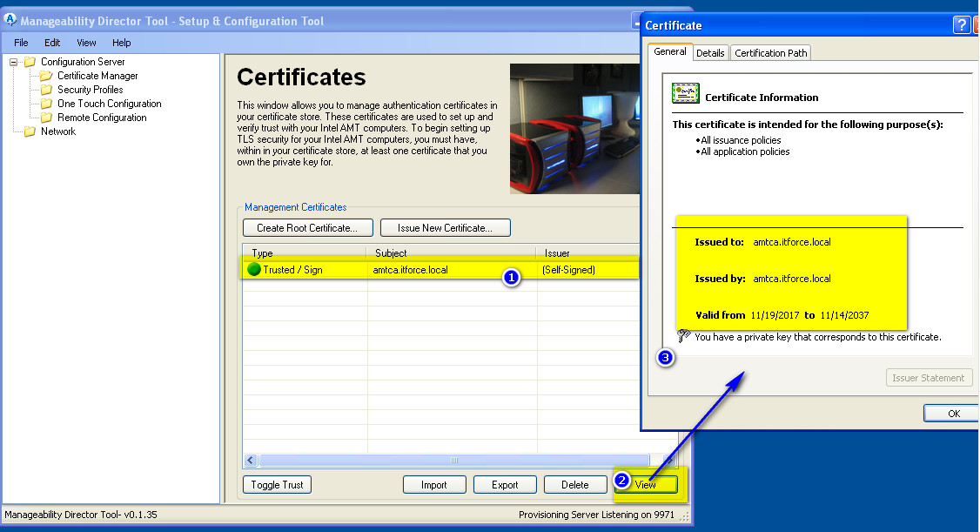Click the horizontal scrollbar left arrow

tap(251, 460)
